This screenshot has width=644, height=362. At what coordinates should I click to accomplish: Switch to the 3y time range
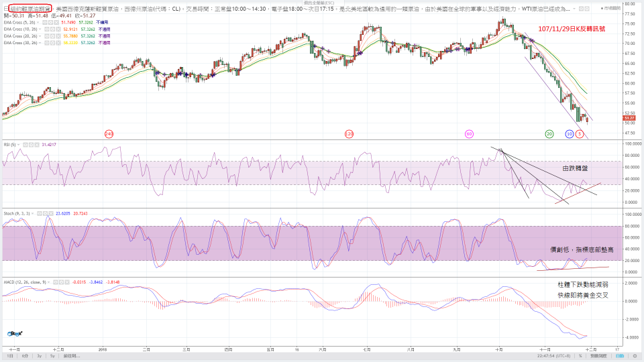click(40, 357)
